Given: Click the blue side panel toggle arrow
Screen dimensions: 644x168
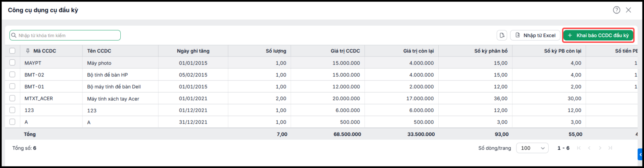Looking at the screenshot, I should tap(641, 154).
